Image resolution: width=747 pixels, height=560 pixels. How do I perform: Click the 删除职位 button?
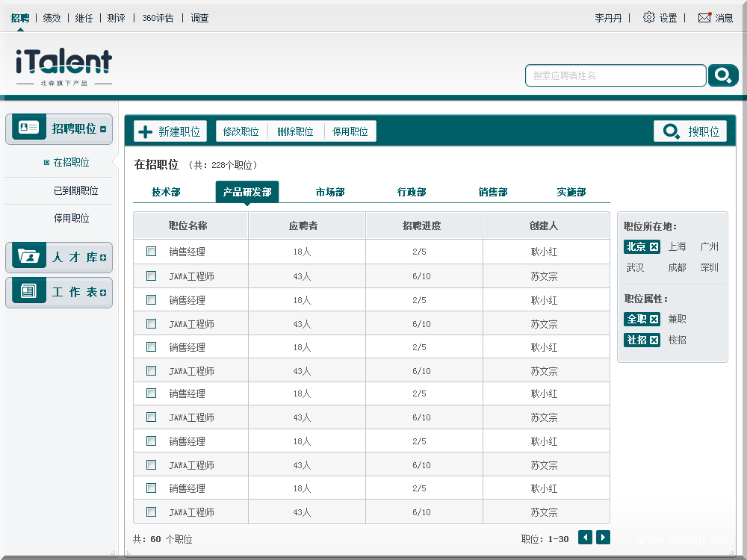click(x=295, y=131)
